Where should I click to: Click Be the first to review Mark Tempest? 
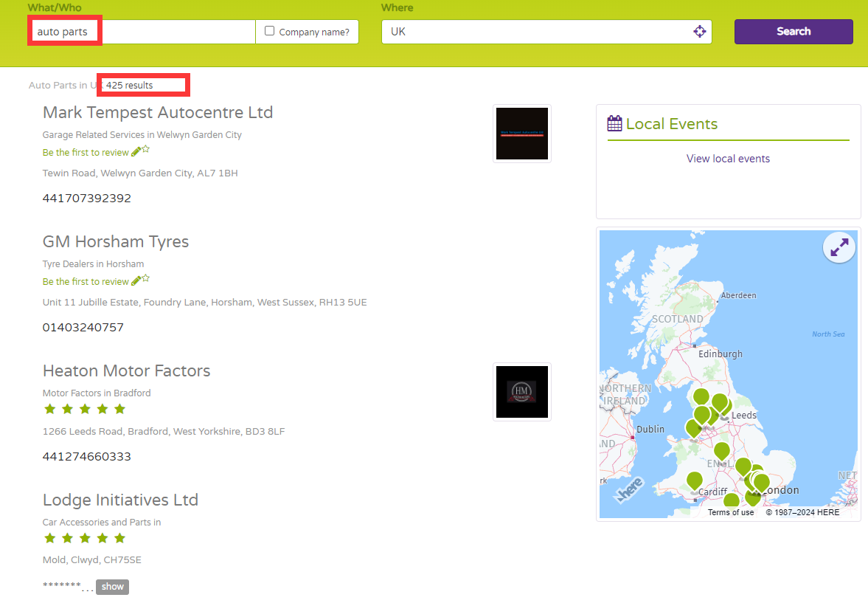86,153
